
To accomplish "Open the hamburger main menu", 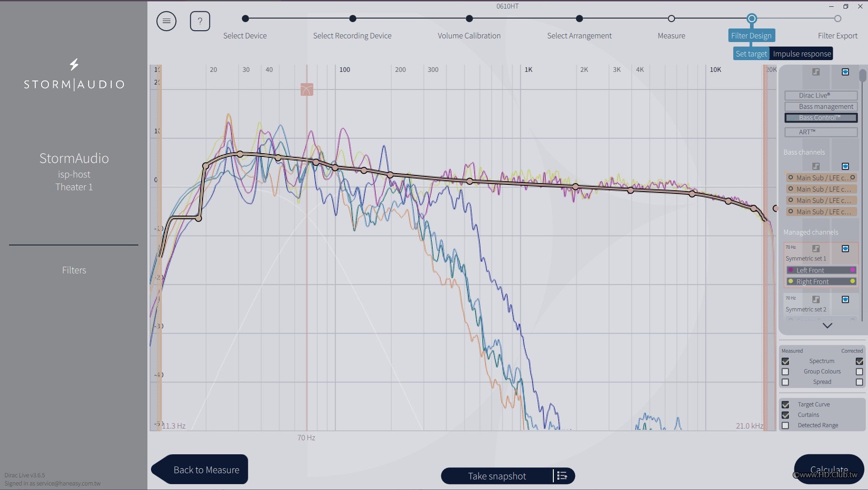I will click(x=166, y=21).
